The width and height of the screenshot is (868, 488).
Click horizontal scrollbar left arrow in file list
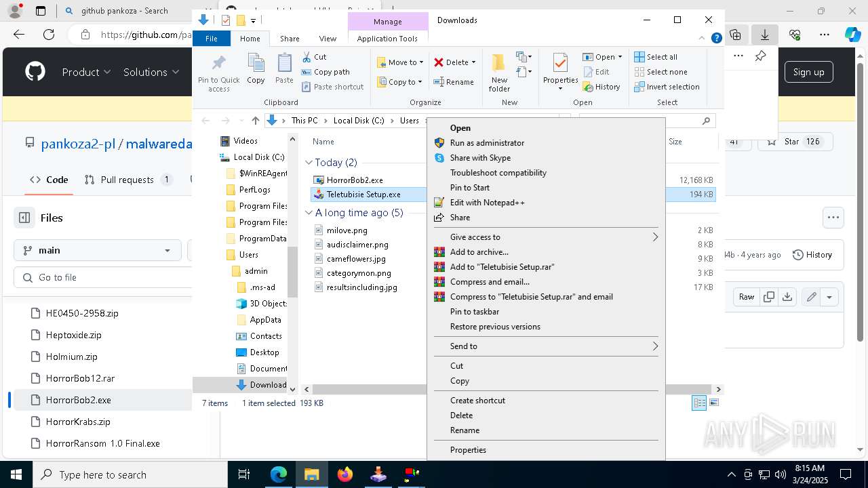tap(307, 389)
